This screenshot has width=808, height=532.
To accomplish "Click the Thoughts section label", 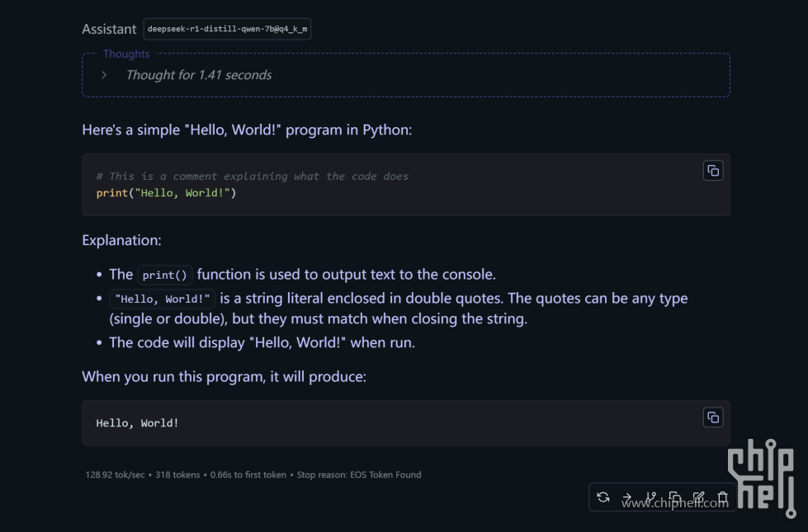I will click(x=126, y=54).
